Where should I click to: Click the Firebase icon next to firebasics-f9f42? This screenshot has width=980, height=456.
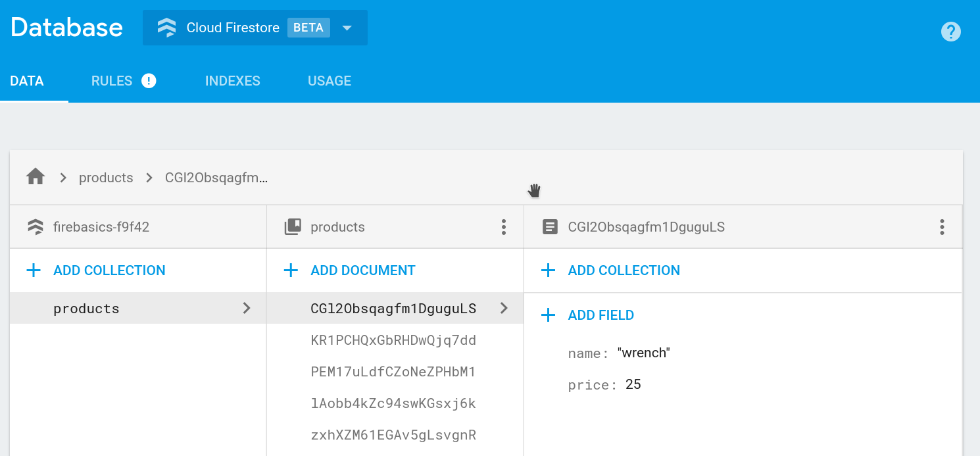pyautogui.click(x=35, y=226)
